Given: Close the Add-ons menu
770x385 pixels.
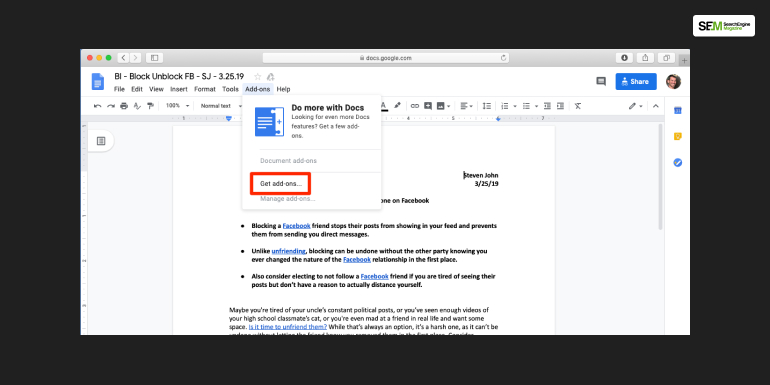Looking at the screenshot, I should point(258,89).
